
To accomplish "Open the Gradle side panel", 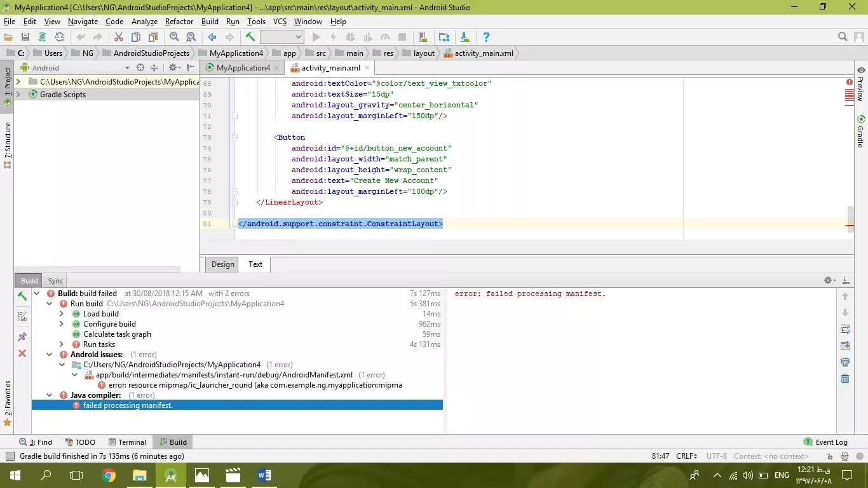I will [x=860, y=131].
